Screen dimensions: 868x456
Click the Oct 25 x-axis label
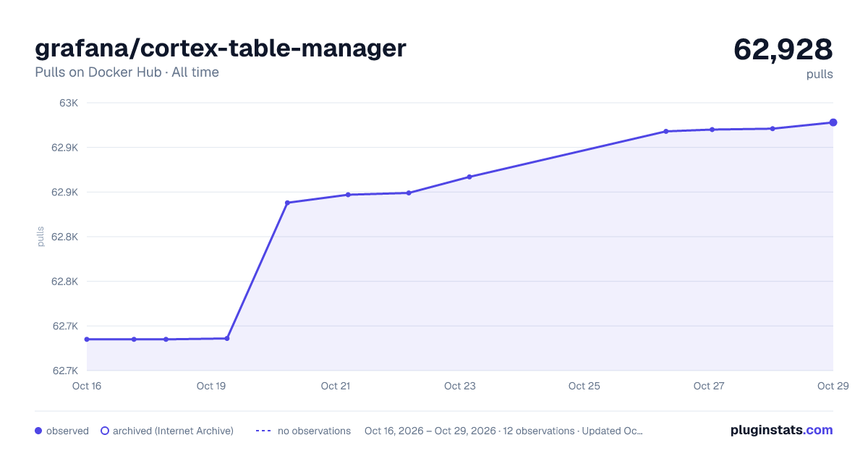point(584,386)
